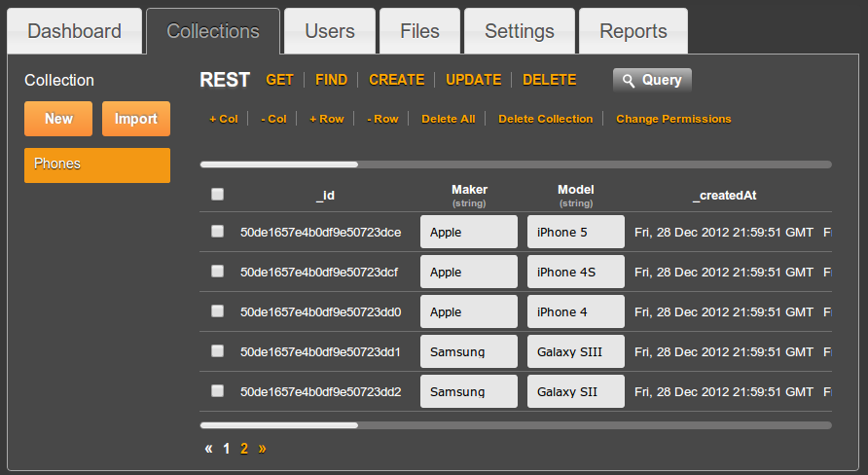Image resolution: width=868 pixels, height=475 pixels.
Task: Check the box for iPhone 5 row
Action: coord(217,232)
